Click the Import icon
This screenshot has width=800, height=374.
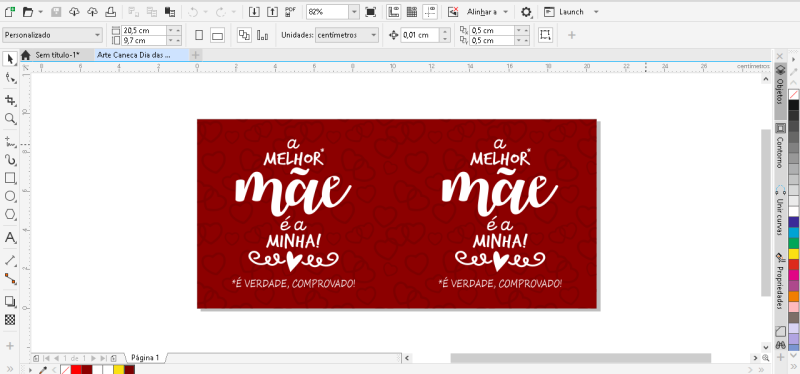pos(254,11)
